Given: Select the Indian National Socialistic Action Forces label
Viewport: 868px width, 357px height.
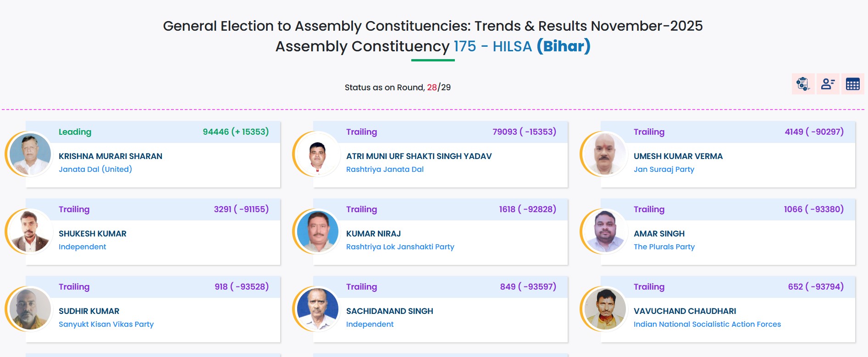Looking at the screenshot, I should 707,324.
